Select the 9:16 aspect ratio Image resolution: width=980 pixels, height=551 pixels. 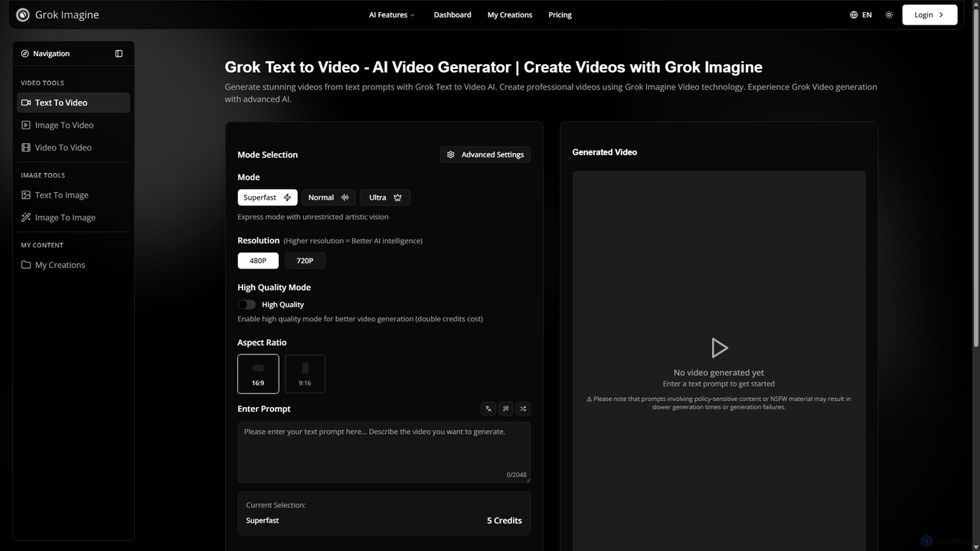[x=305, y=373]
